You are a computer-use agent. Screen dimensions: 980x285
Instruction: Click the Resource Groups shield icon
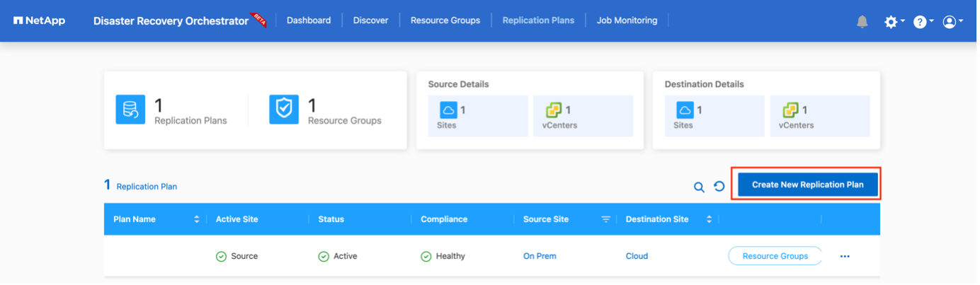(283, 110)
